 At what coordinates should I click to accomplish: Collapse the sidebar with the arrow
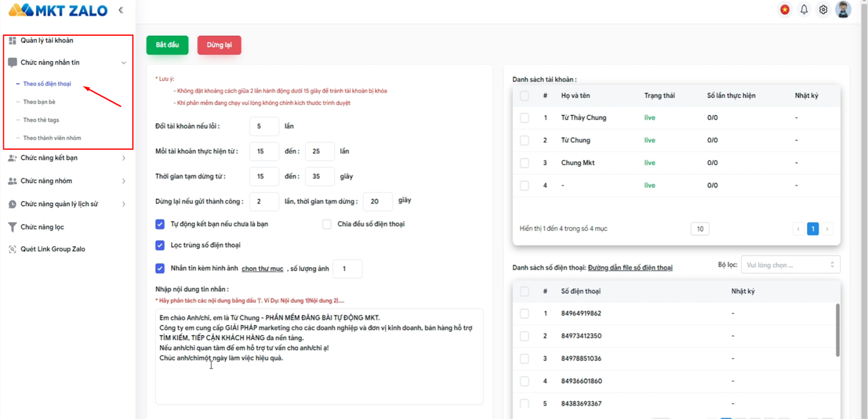(120, 10)
